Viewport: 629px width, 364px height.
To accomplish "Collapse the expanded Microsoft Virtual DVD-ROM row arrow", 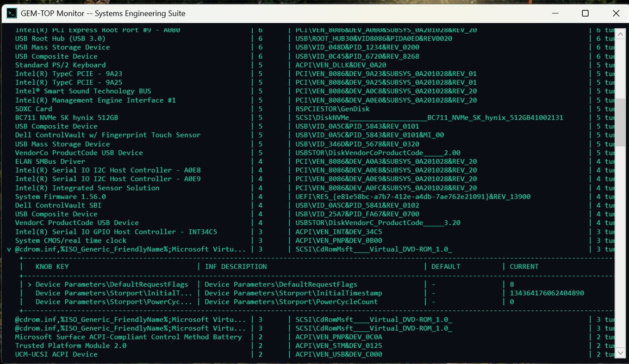I will pos(9,249).
